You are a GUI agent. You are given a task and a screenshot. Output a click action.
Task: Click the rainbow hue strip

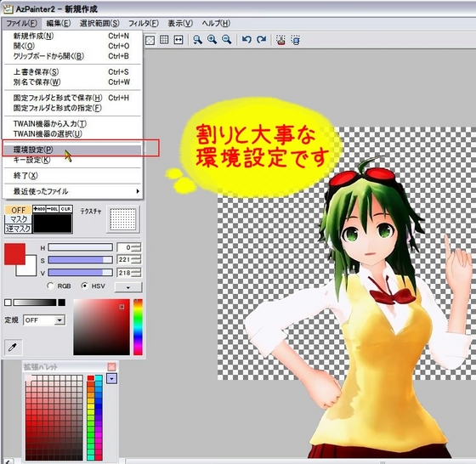pos(138,327)
